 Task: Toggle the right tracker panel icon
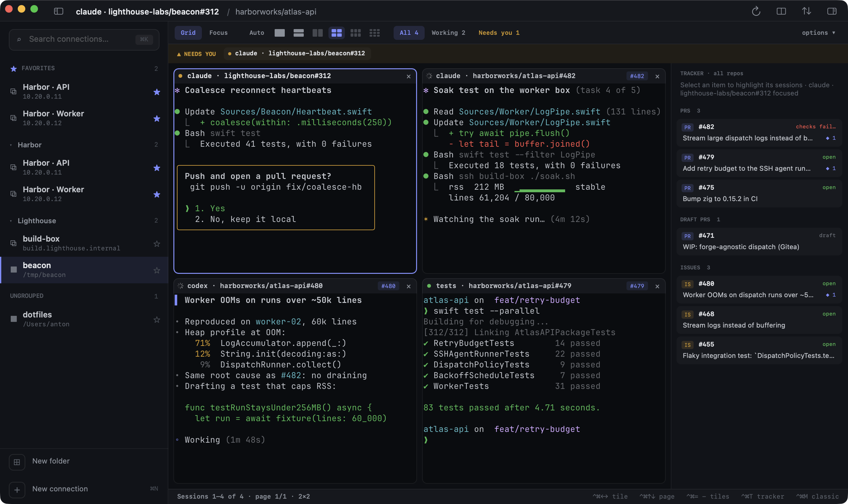pyautogui.click(x=832, y=12)
